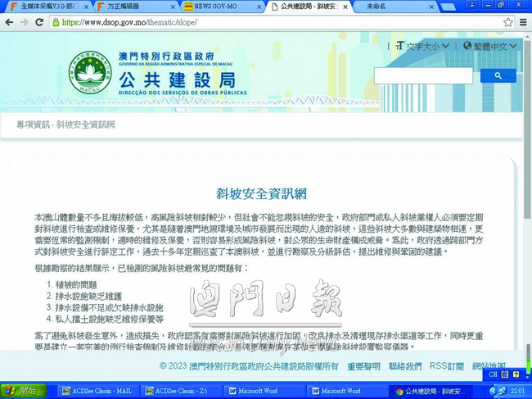
Task: Click the Macau government emblem logo
Action: [87, 73]
